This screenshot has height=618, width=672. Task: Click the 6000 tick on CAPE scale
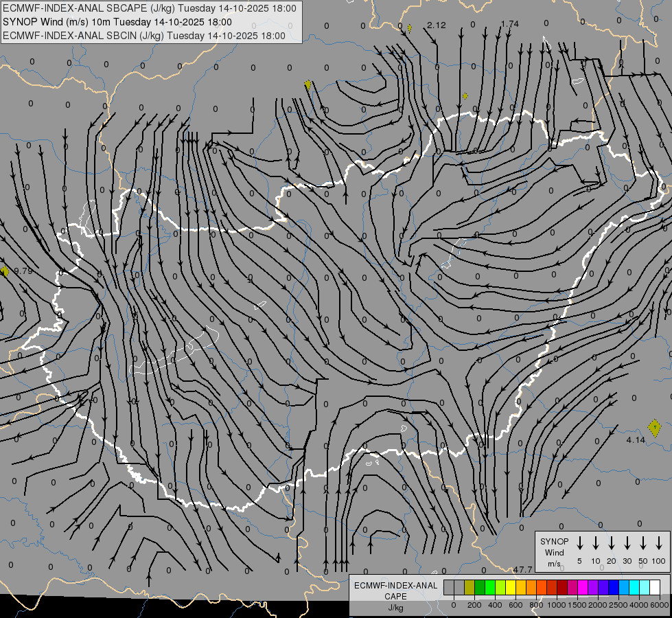[x=660, y=605]
